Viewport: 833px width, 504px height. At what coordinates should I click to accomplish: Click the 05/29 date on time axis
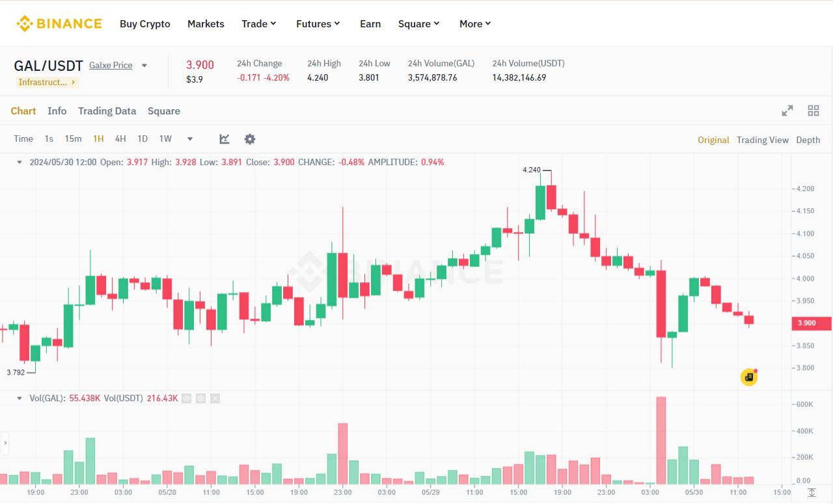click(430, 492)
